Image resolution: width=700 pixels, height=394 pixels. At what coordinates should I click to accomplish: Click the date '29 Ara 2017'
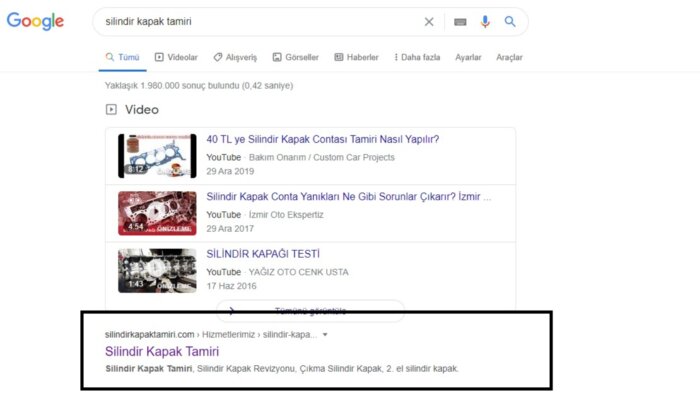(230, 228)
